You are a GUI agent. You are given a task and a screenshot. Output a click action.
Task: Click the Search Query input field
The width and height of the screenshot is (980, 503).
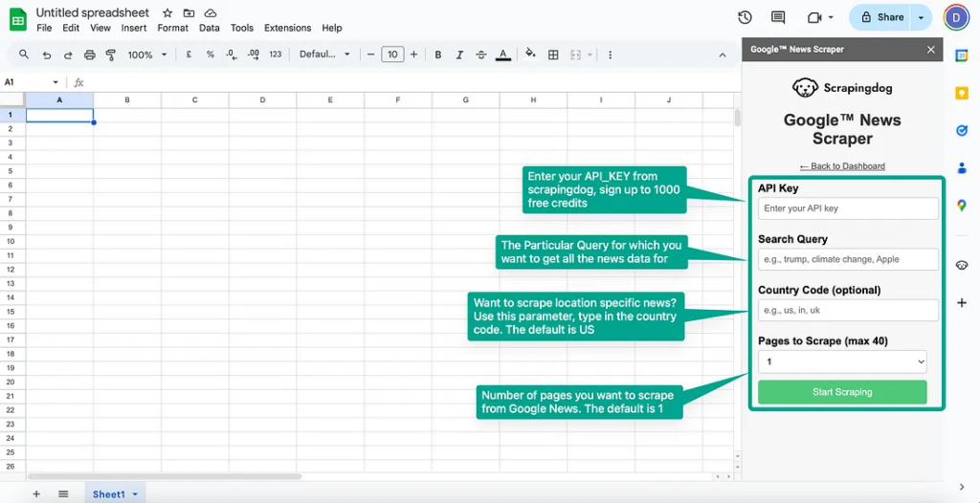(848, 259)
